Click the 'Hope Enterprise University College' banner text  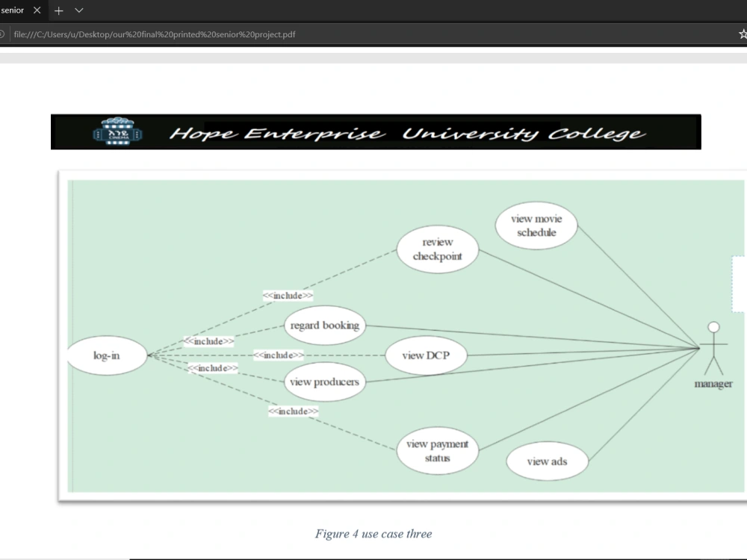407,134
